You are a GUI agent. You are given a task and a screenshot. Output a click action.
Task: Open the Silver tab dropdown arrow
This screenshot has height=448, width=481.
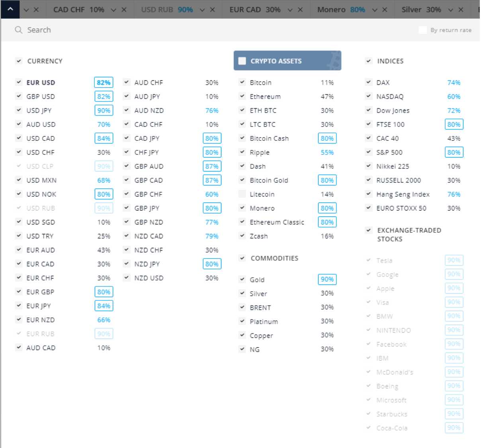tap(450, 10)
